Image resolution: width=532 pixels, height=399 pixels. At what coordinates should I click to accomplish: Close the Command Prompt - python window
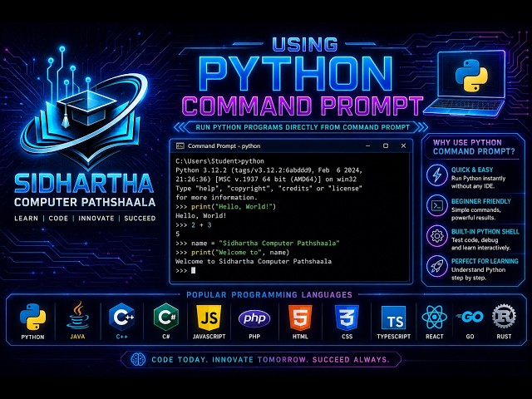[403, 146]
